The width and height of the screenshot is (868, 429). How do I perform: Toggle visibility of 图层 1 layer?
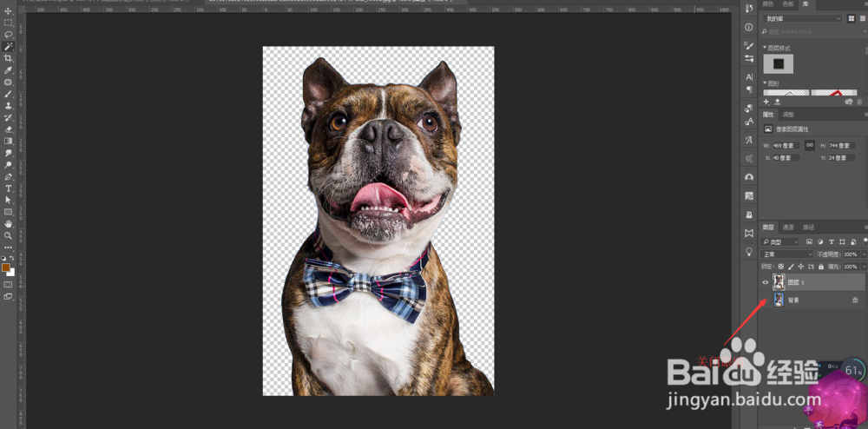[x=766, y=282]
